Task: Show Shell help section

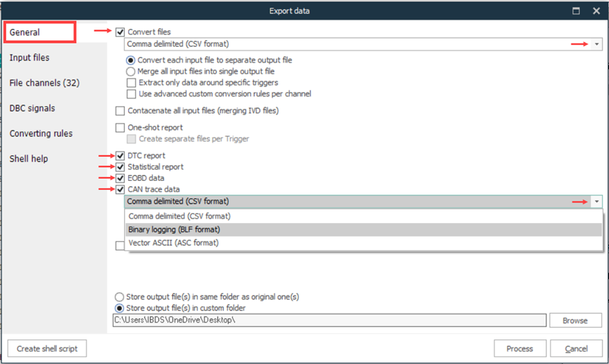Action: point(29,158)
